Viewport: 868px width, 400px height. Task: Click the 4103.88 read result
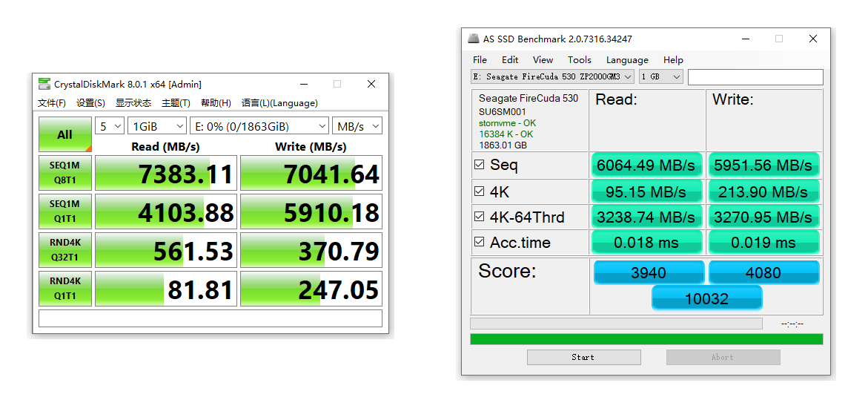(166, 211)
